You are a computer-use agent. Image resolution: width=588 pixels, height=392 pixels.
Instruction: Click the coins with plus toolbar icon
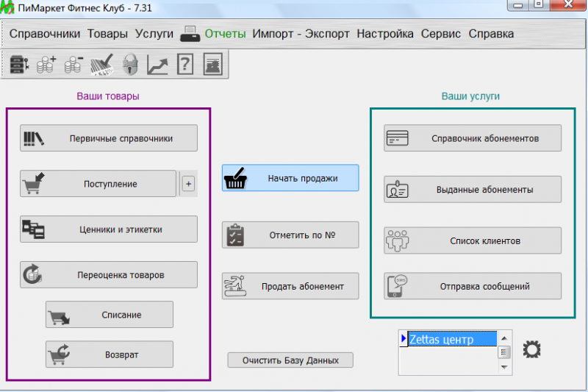(x=46, y=64)
